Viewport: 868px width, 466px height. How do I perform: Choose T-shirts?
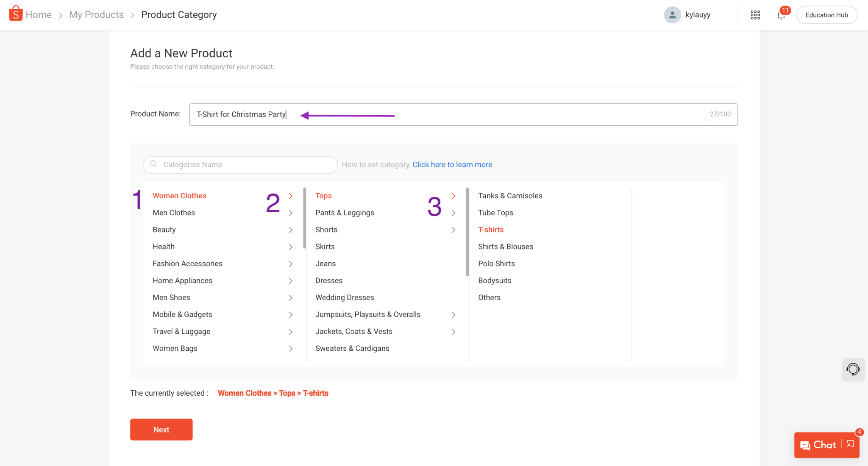[x=491, y=230]
